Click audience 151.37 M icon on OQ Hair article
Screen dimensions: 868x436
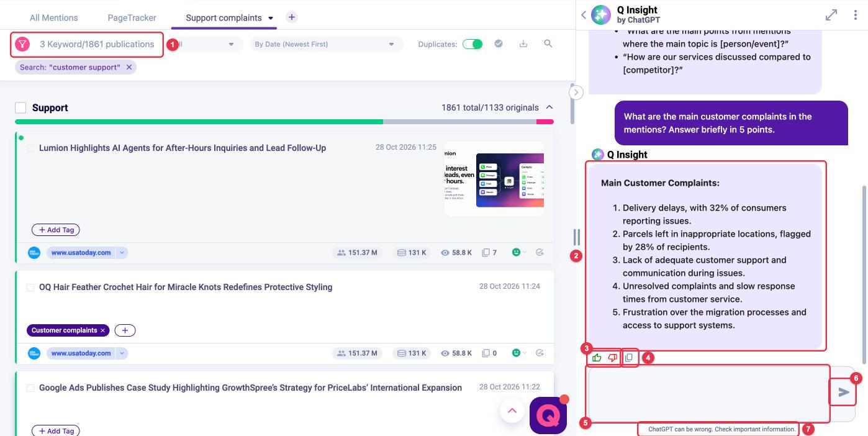pos(341,353)
